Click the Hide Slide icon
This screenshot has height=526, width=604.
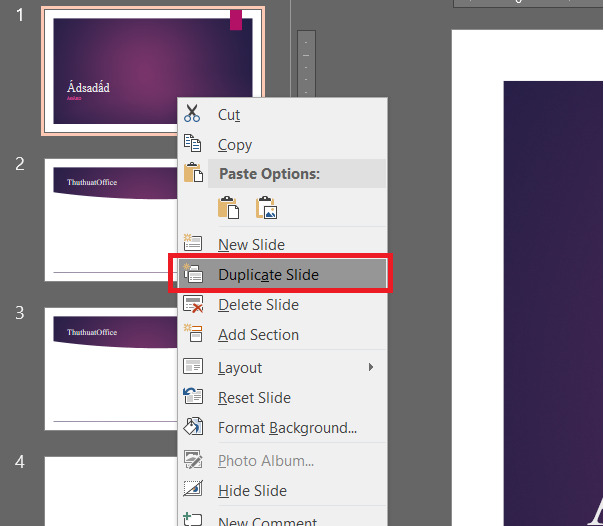tap(193, 490)
